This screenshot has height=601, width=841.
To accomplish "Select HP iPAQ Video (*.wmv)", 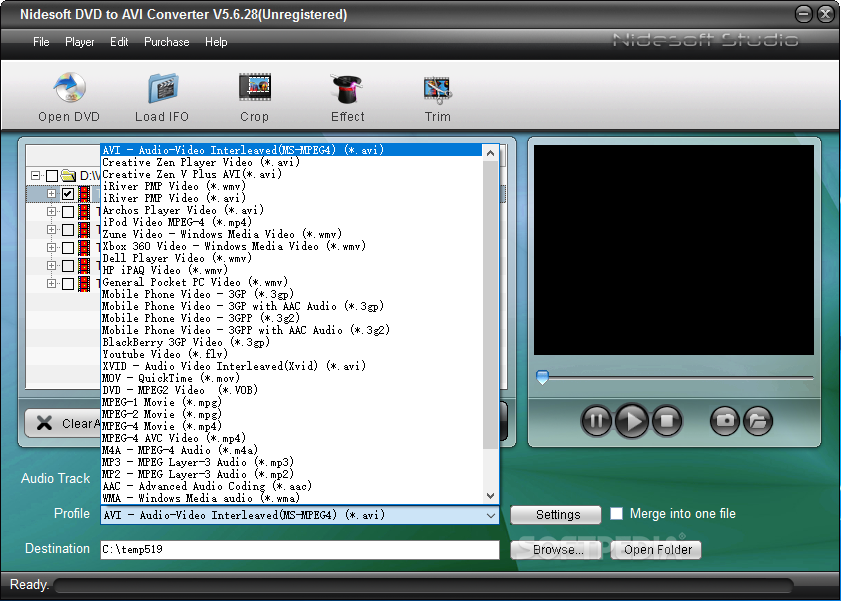I will click(x=292, y=270).
